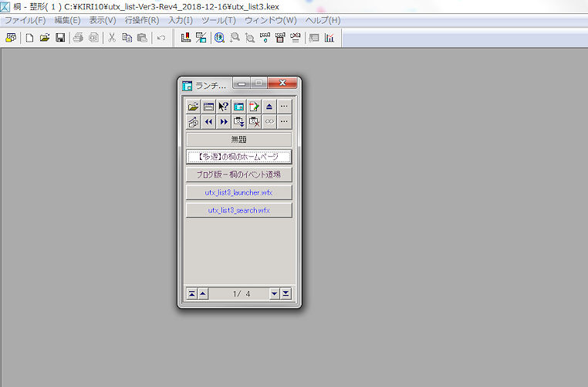Click the Undo arrow icon
This screenshot has height=387, width=588.
(x=161, y=37)
